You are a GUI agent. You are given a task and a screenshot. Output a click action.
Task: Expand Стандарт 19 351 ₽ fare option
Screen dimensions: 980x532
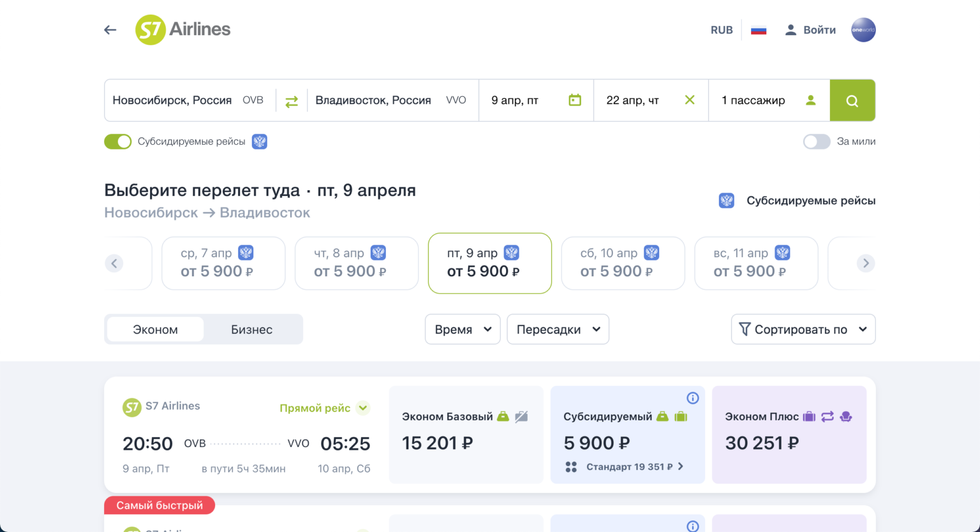[x=625, y=467]
